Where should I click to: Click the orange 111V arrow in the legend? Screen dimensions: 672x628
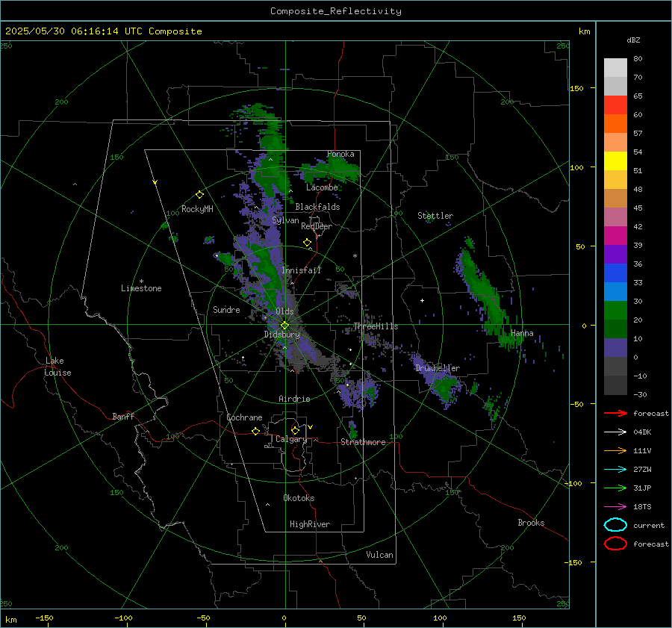pyautogui.click(x=615, y=450)
